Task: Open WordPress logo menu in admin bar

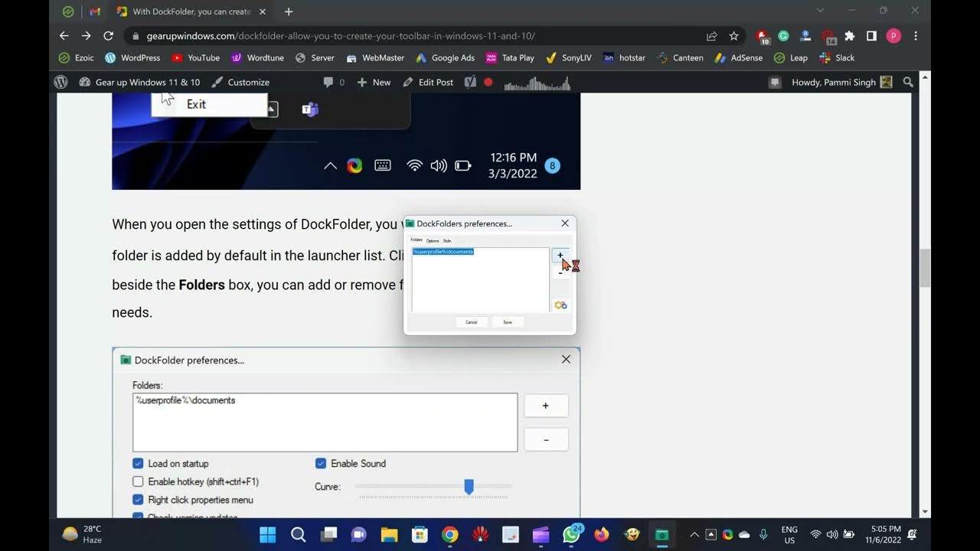Action: (x=61, y=82)
